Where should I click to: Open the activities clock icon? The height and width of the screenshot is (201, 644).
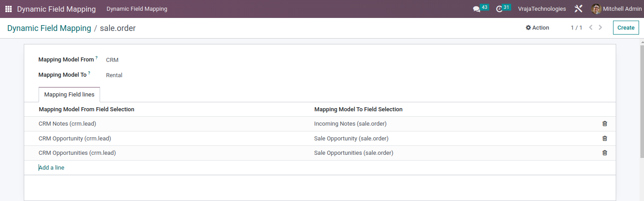point(499,9)
